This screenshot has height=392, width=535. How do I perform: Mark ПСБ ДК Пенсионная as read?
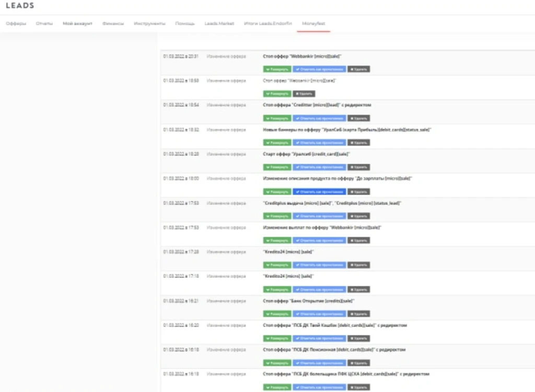click(x=319, y=363)
